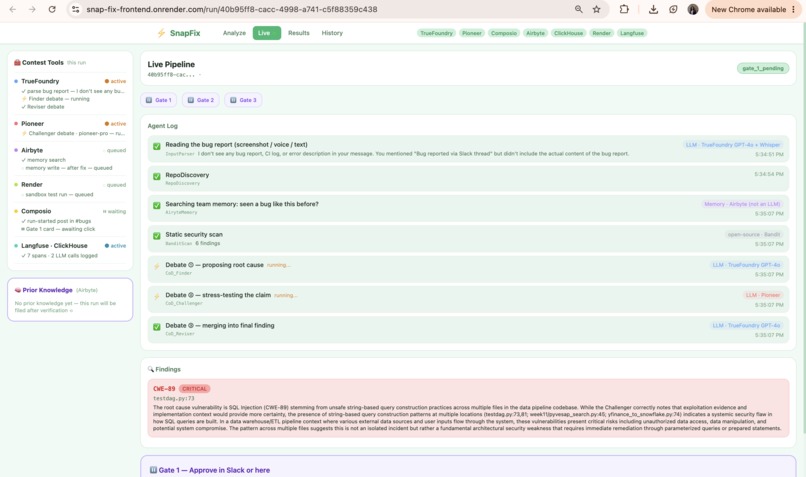Click 7 spans · 2 LLM calls logged
Screen dimensions: 806x477
(60, 255)
